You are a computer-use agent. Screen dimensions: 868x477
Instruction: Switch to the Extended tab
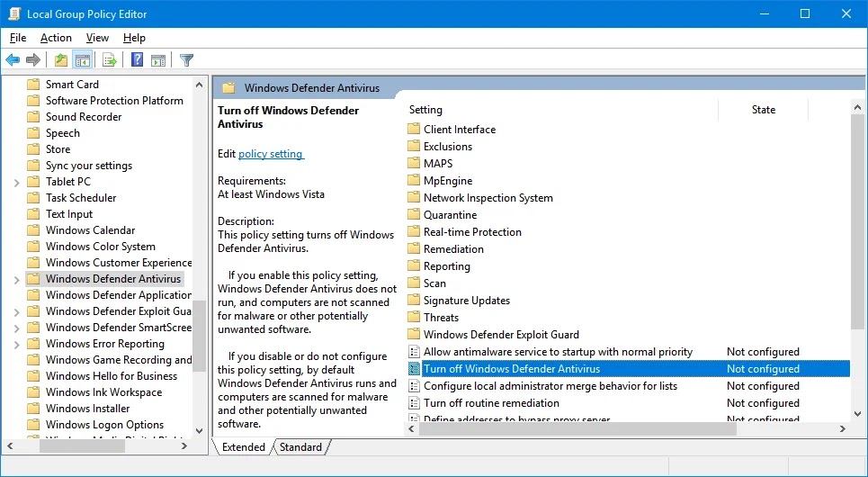(x=243, y=447)
